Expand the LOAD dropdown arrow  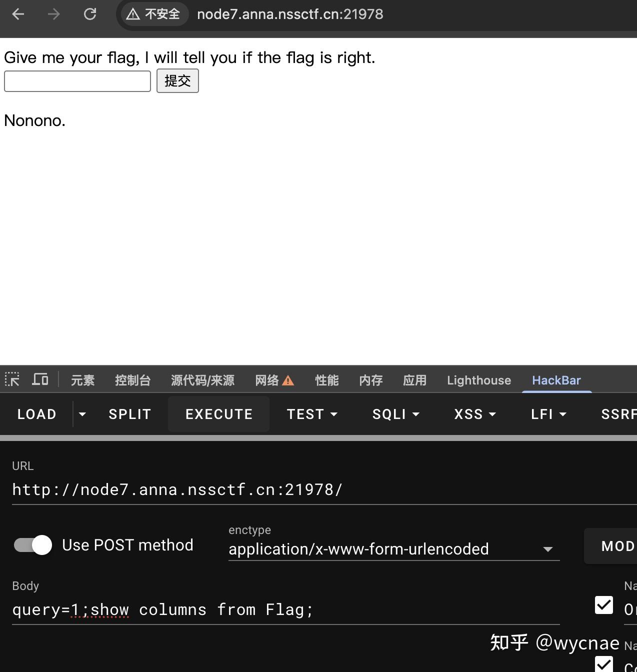82,414
